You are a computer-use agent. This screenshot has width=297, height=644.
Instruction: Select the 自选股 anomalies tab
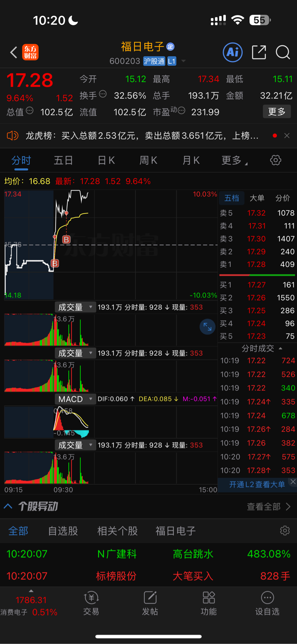pos(63,531)
